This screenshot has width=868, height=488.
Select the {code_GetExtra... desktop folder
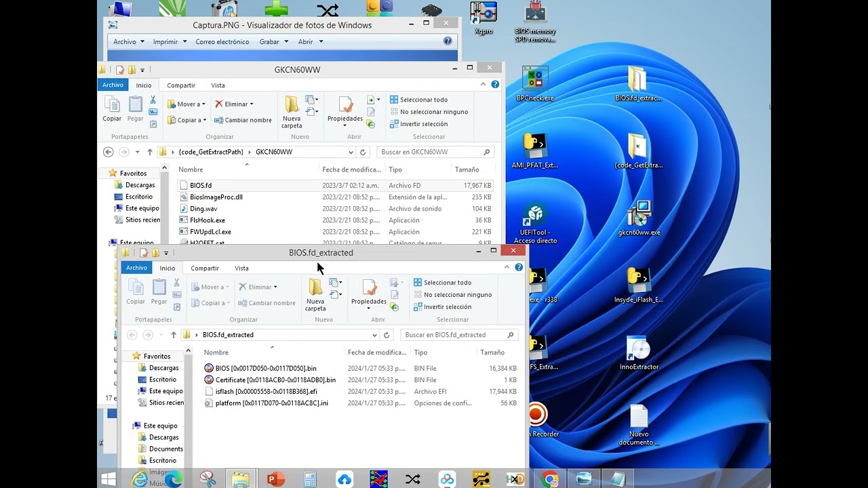click(x=638, y=151)
